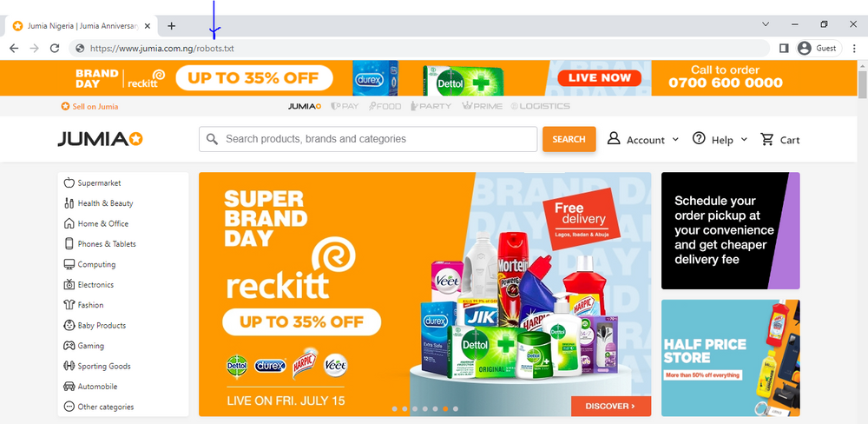Open tab search chevron in title bar
The width and height of the screenshot is (868, 424).
766,24
